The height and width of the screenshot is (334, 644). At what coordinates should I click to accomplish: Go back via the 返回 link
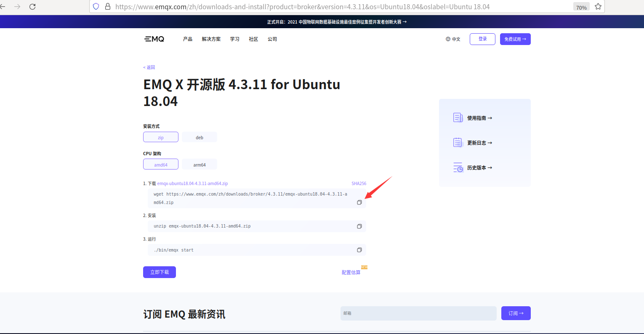tap(149, 67)
